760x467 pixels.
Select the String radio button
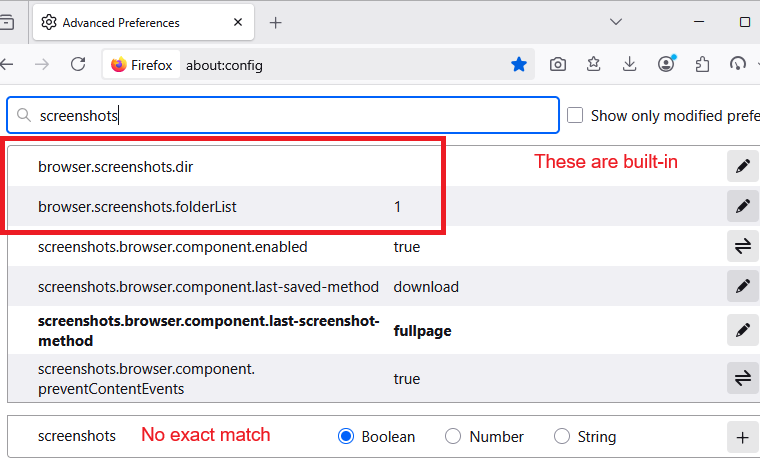562,436
